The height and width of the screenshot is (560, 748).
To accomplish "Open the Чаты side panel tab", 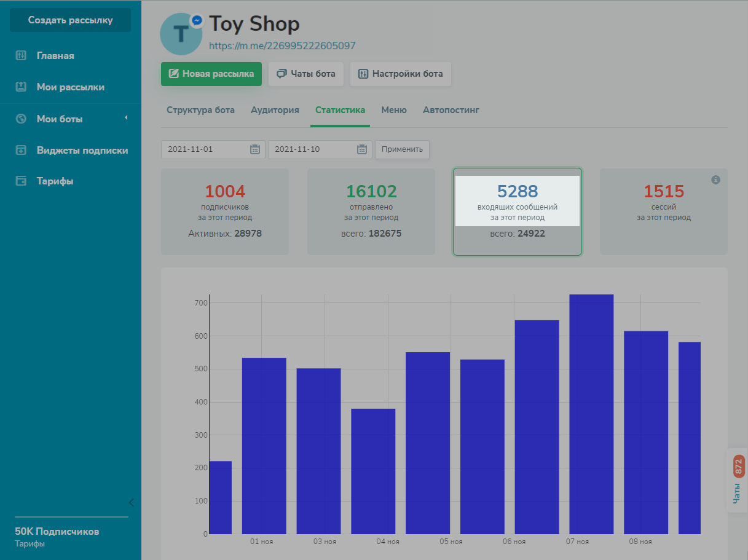I will coord(738,483).
